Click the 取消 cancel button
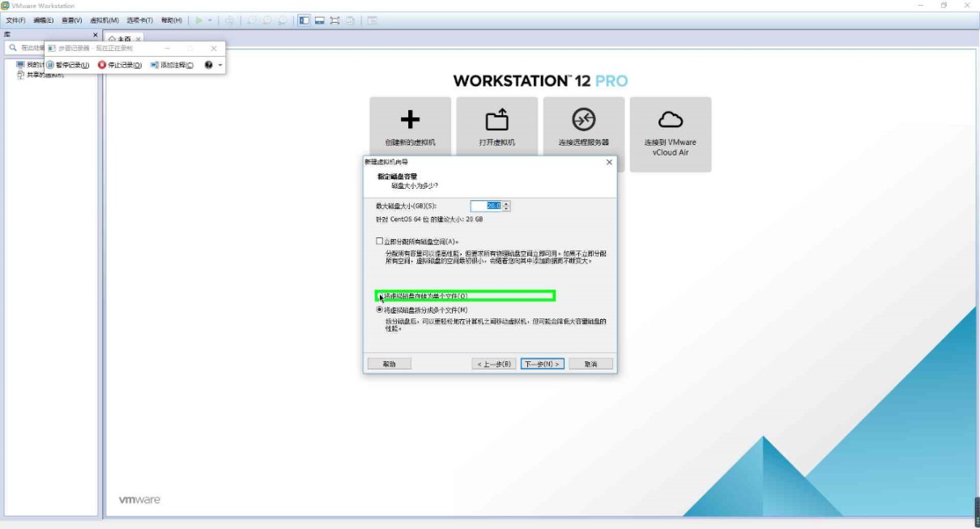Viewport: 980px width, 529px height. coord(590,364)
